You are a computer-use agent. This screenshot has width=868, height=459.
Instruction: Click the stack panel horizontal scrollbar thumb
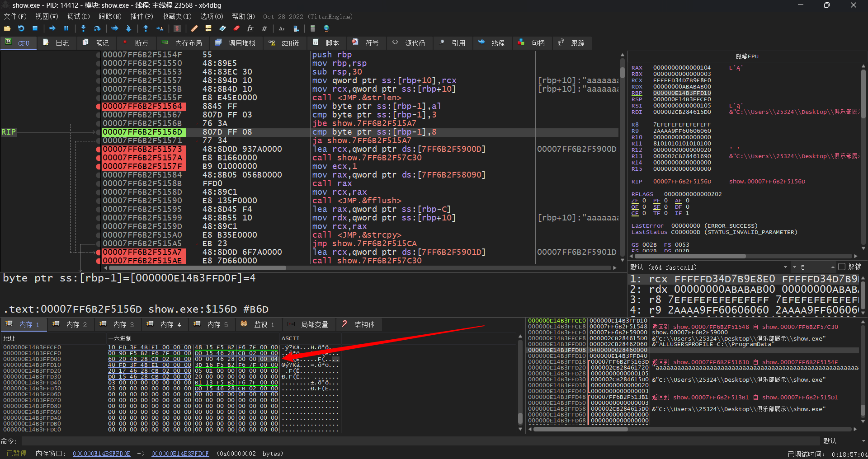[x=580, y=429]
